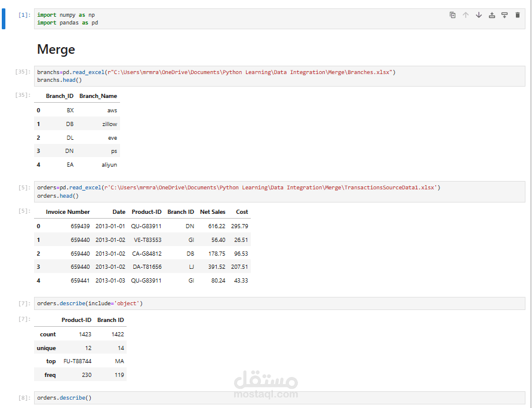Click the branchs read_excel code cell
The image size is (532, 408).
point(279,76)
